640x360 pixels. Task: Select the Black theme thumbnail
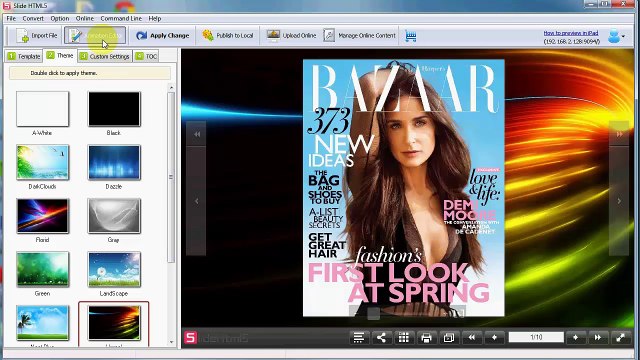pos(114,109)
